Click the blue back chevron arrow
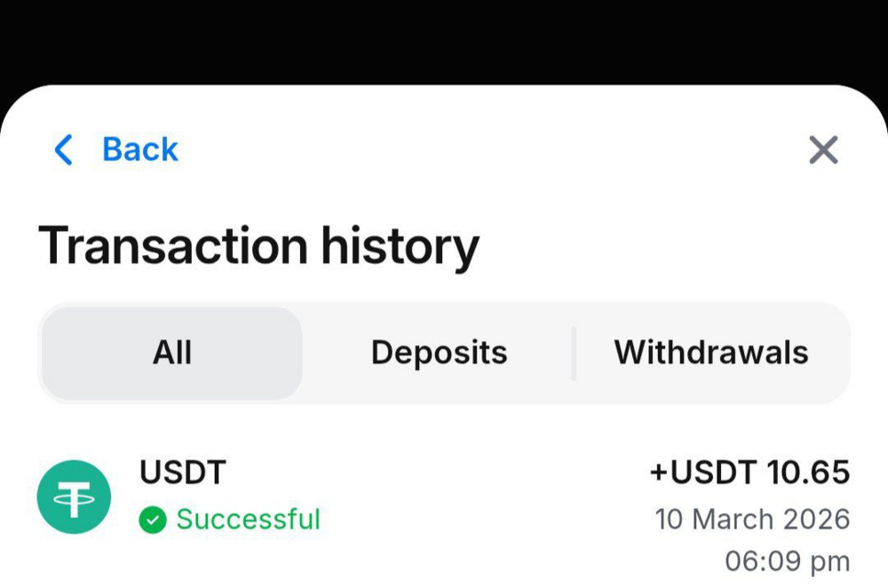Image resolution: width=888 pixels, height=588 pixels. 63,150
